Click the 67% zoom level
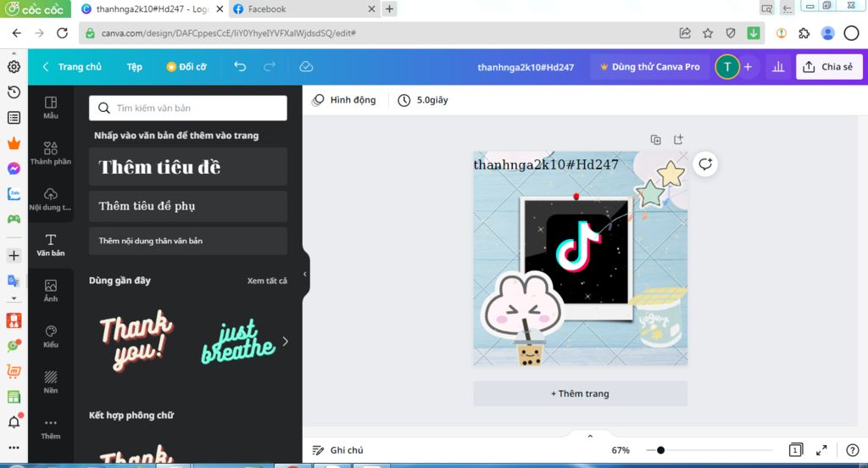 pyautogui.click(x=620, y=450)
